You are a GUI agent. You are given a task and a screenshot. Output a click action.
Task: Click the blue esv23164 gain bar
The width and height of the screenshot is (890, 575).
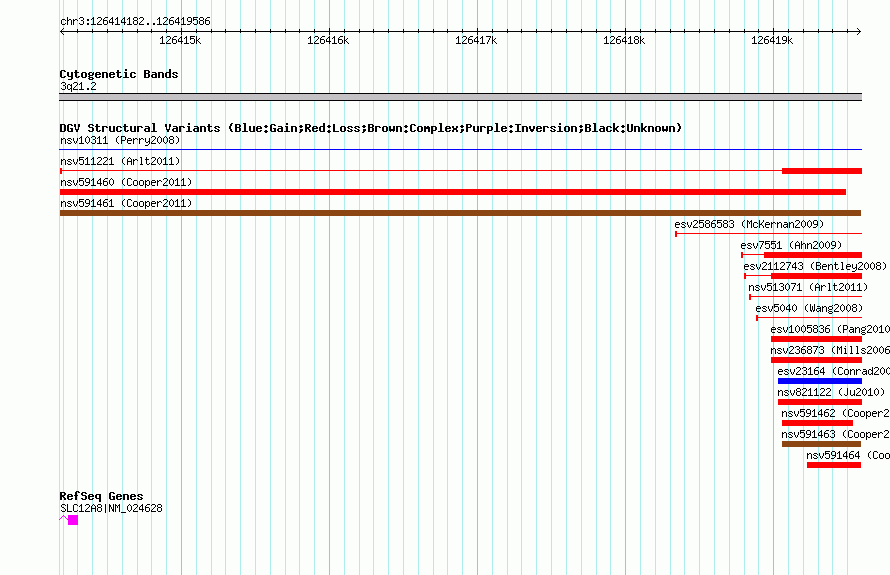tap(820, 381)
